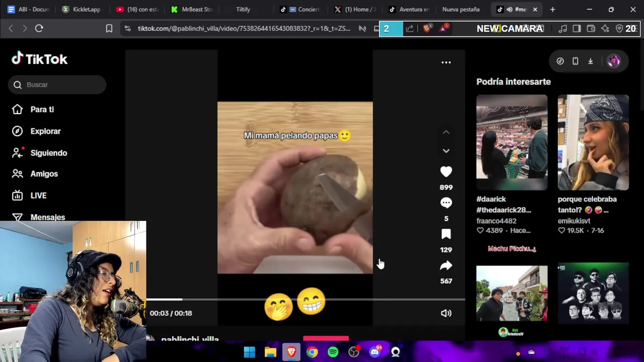
Task: Open the Leo AI sparkle icon
Action: pos(605,29)
